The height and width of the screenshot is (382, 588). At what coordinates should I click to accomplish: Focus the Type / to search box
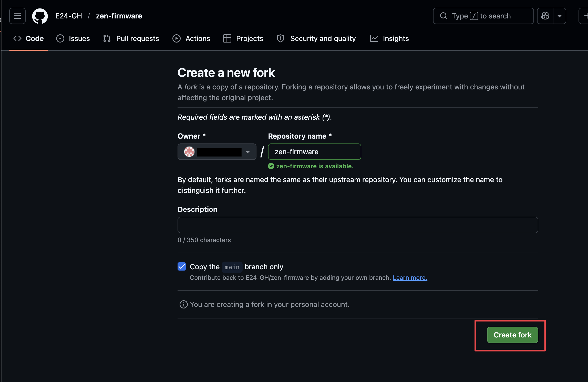tap(483, 16)
